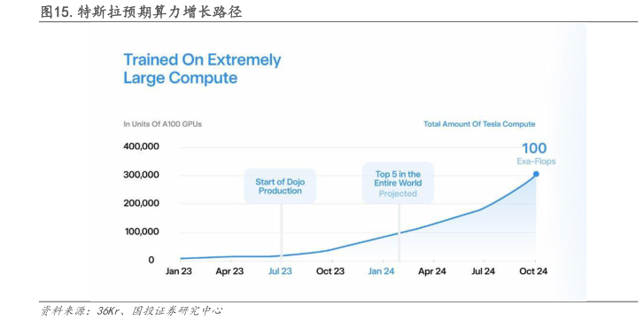This screenshot has width=644, height=329.
Task: Click the 400,000 y-axis value
Action: pos(141,146)
